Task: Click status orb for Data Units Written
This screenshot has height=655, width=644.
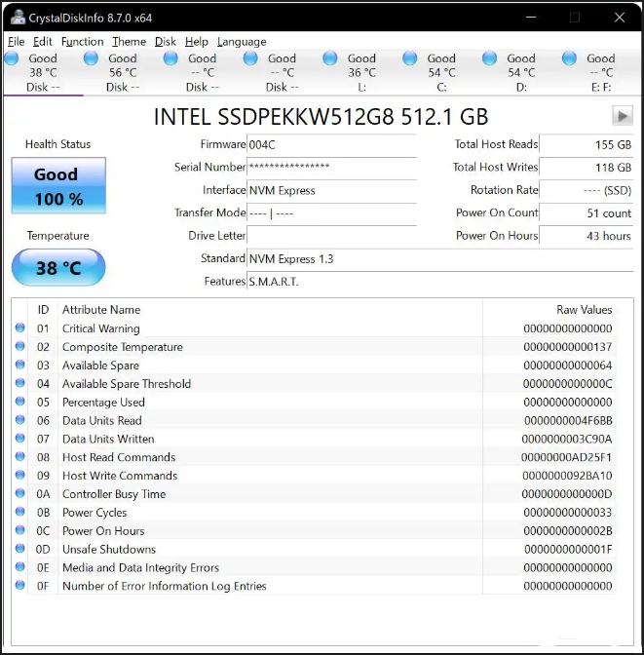Action: click(20, 438)
